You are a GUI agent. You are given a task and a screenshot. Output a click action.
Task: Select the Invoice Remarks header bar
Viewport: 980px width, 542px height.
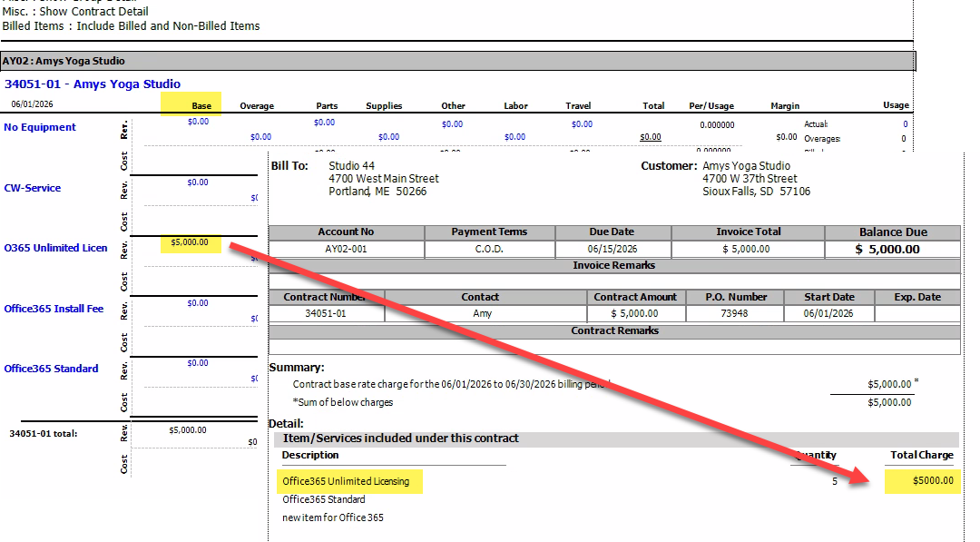(614, 266)
